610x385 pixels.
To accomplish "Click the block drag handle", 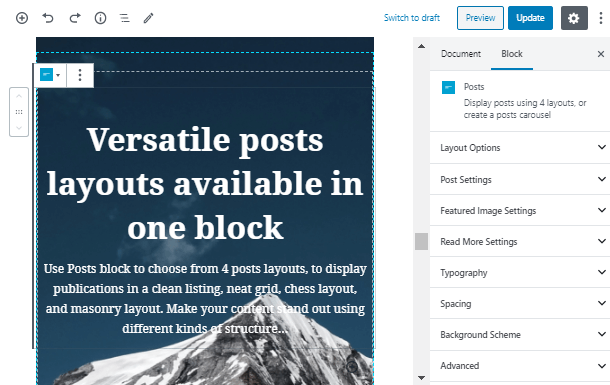I will (x=19, y=112).
